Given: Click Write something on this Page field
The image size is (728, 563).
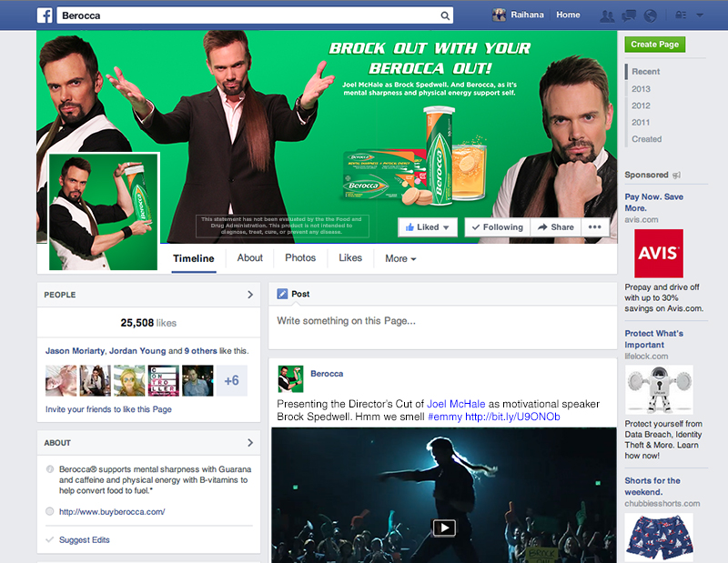Looking at the screenshot, I should tap(442, 327).
